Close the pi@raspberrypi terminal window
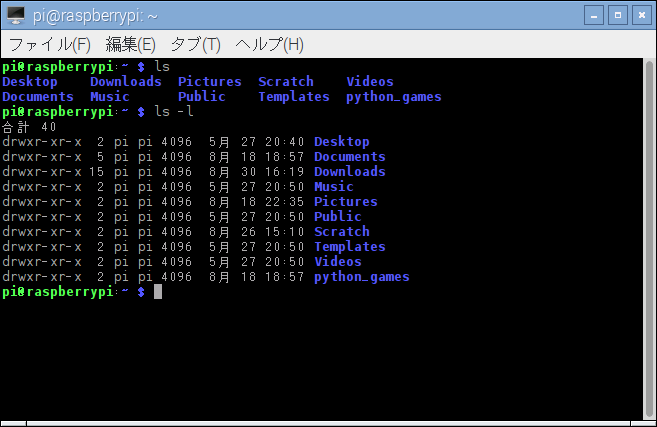Screen dimensions: 657x427 (x=641, y=16)
